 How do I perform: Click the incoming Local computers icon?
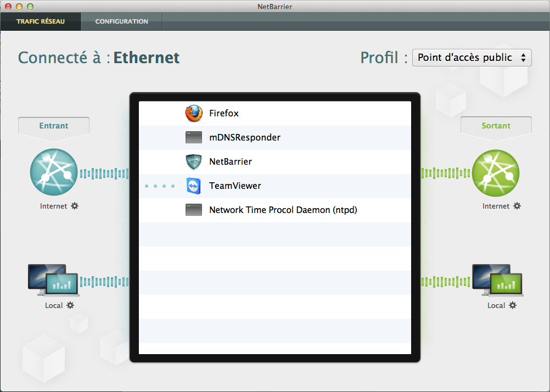click(x=53, y=278)
